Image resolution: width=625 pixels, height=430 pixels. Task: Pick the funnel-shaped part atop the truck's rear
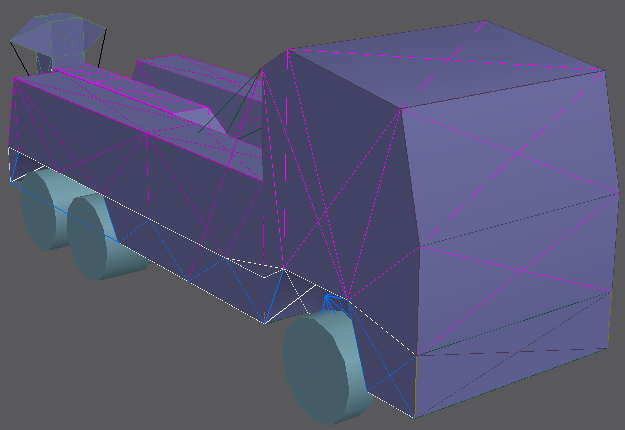tap(56, 42)
